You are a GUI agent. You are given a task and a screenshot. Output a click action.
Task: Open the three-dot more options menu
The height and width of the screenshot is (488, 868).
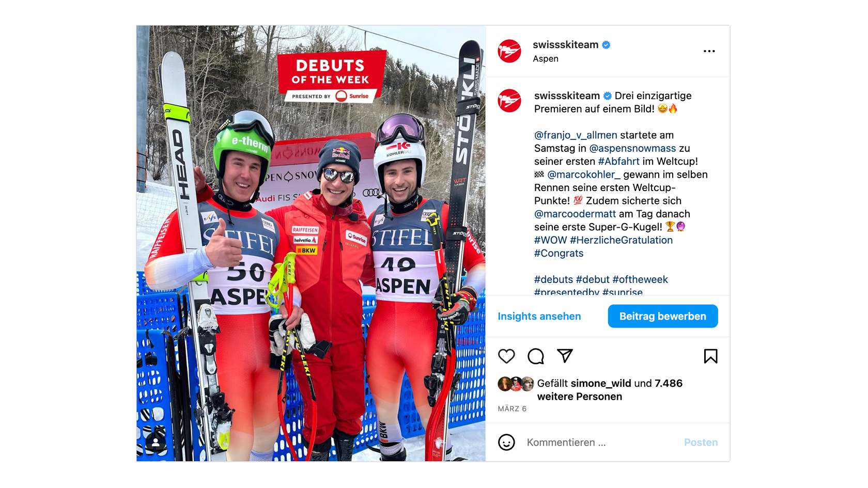709,51
